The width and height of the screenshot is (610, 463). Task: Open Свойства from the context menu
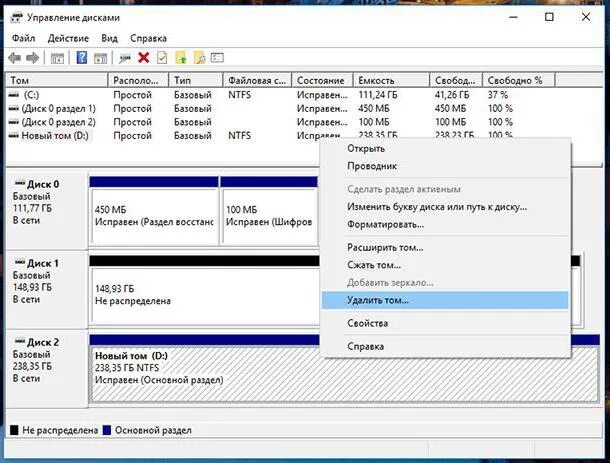click(445, 323)
